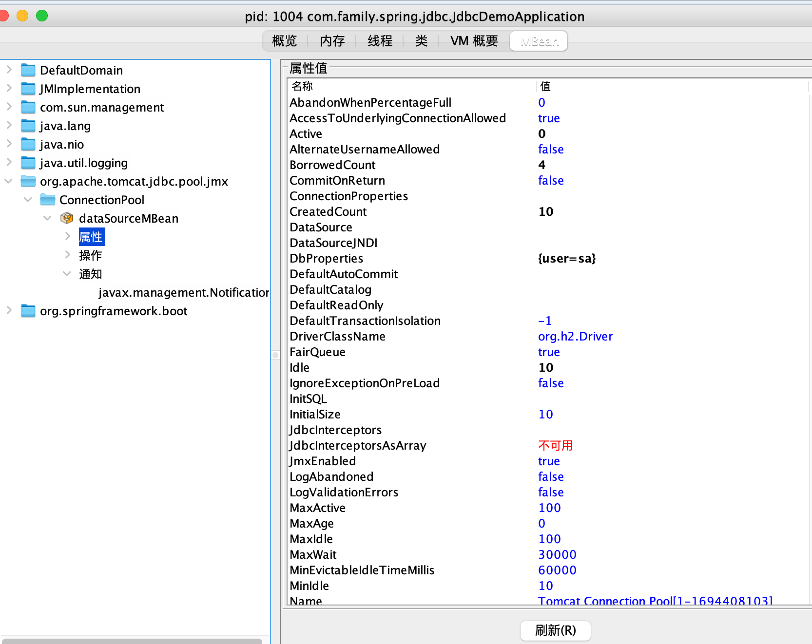Click the tree panel horizontal scrollbar
This screenshot has width=812, height=644.
tap(133, 641)
